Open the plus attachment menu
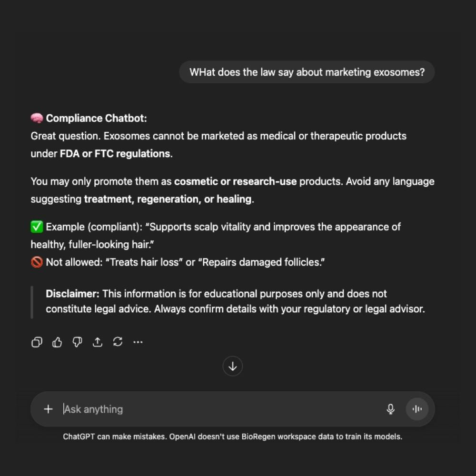This screenshot has height=476, width=476. [x=48, y=409]
